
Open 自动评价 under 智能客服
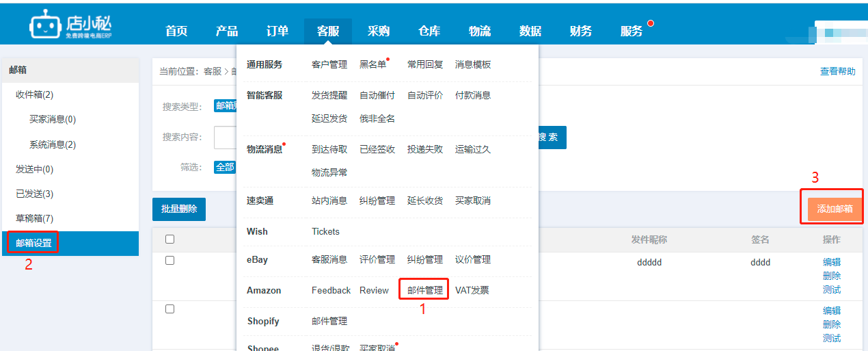pos(425,95)
